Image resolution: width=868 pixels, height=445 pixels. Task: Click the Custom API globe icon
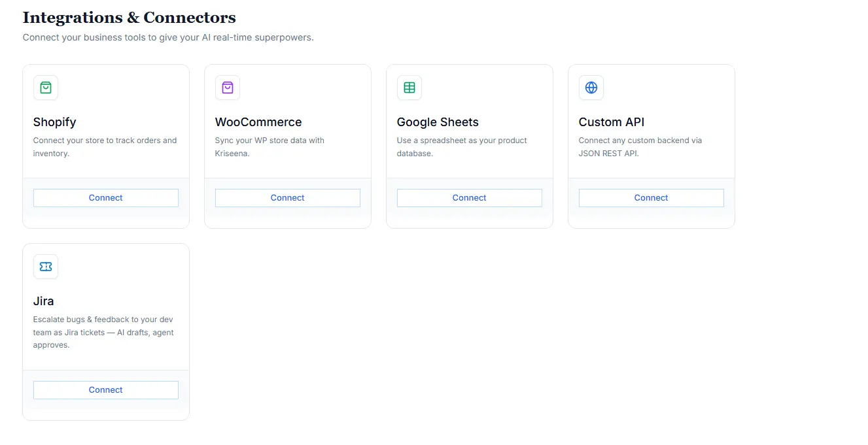591,88
